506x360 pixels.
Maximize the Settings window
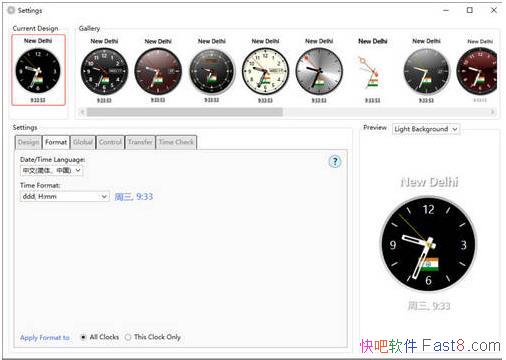coord(470,10)
